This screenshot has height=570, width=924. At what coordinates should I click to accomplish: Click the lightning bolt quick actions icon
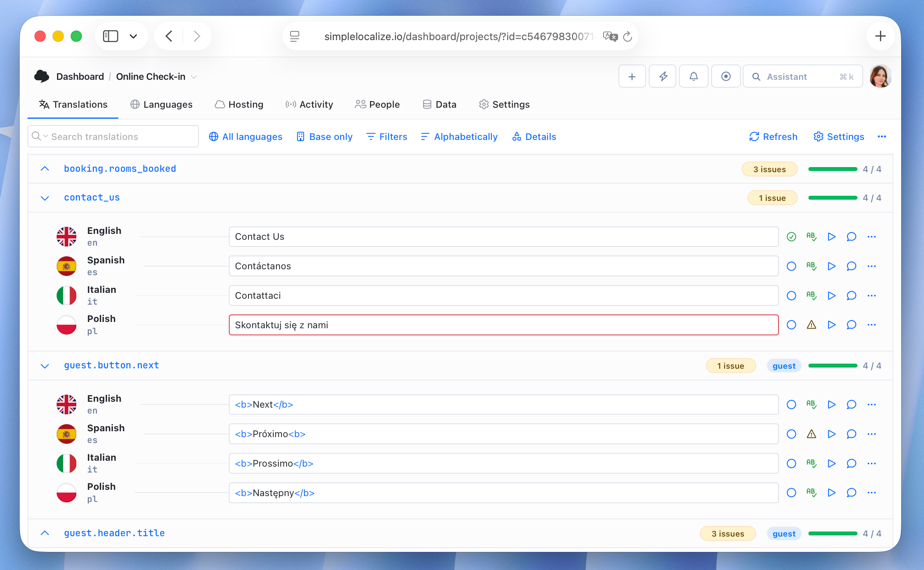663,76
